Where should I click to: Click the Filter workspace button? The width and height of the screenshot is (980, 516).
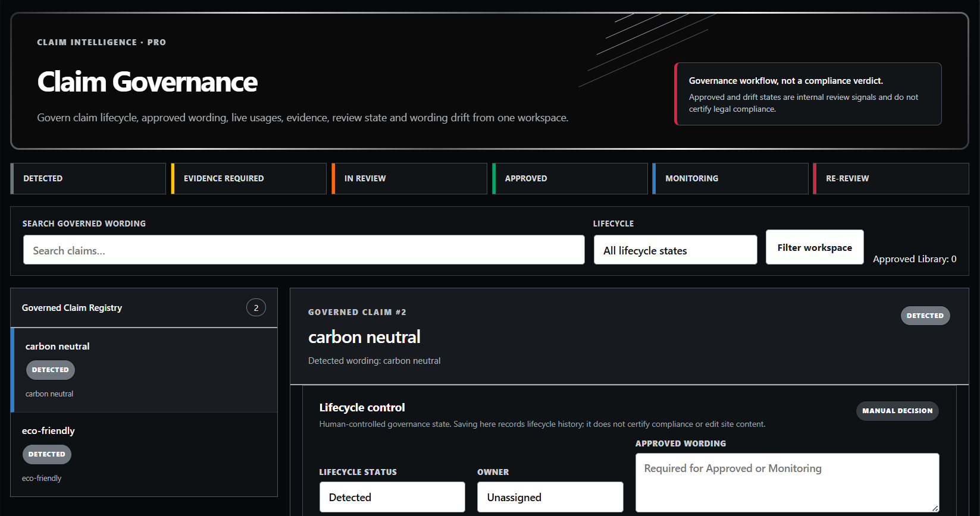point(815,247)
